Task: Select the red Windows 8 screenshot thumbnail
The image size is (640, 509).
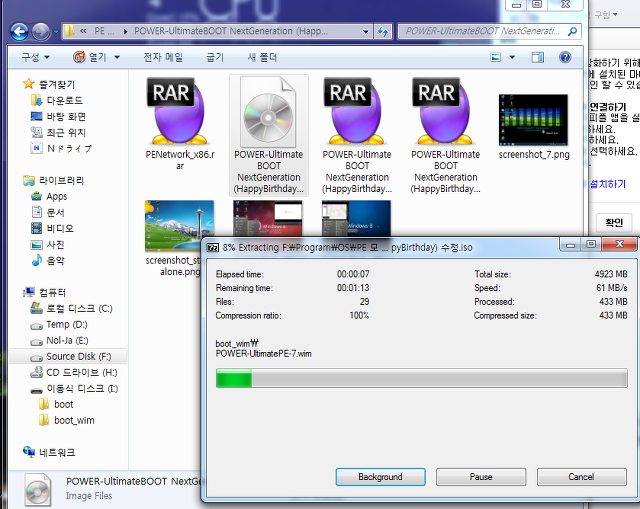Action: point(268,218)
